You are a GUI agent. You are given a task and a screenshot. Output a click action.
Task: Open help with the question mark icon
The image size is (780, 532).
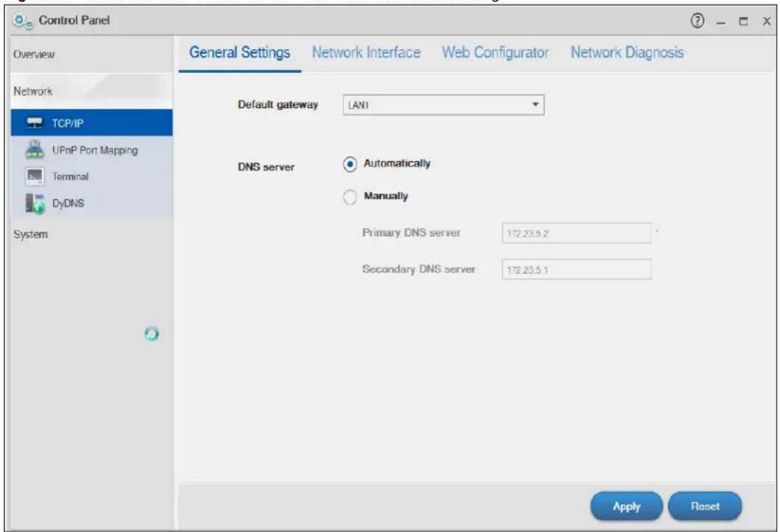click(x=698, y=21)
